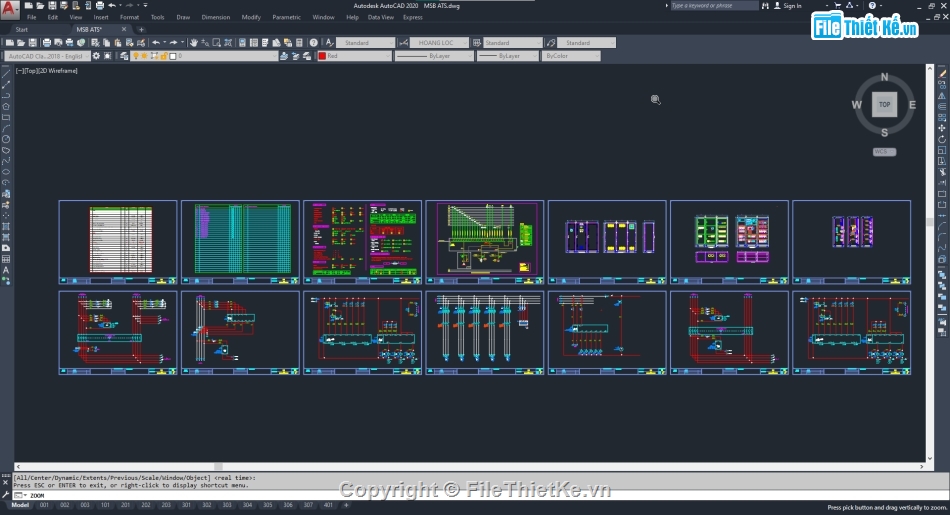Viewport: 950px width, 515px height.
Task: Add a new layout with plus button
Action: pyautogui.click(x=347, y=505)
